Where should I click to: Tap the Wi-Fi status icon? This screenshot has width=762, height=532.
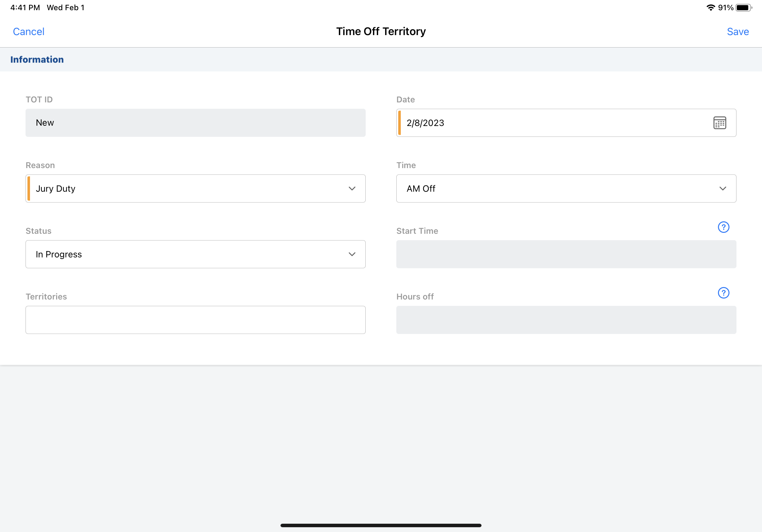(710, 8)
